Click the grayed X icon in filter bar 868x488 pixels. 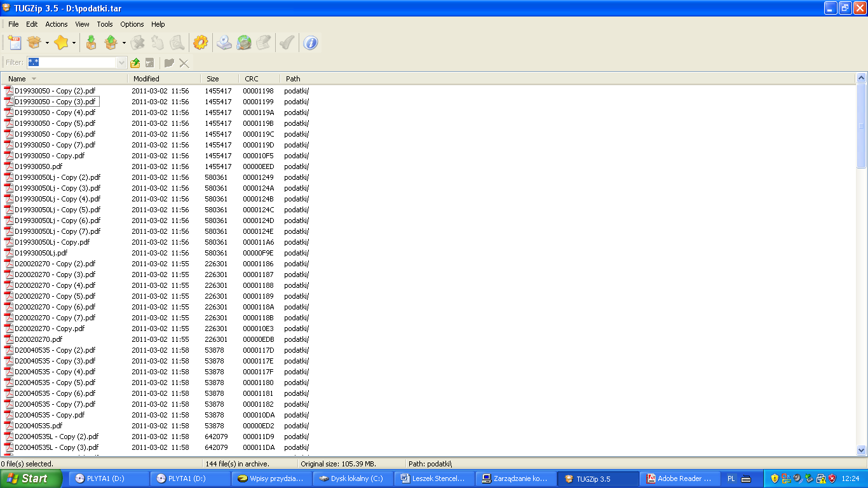tap(184, 62)
